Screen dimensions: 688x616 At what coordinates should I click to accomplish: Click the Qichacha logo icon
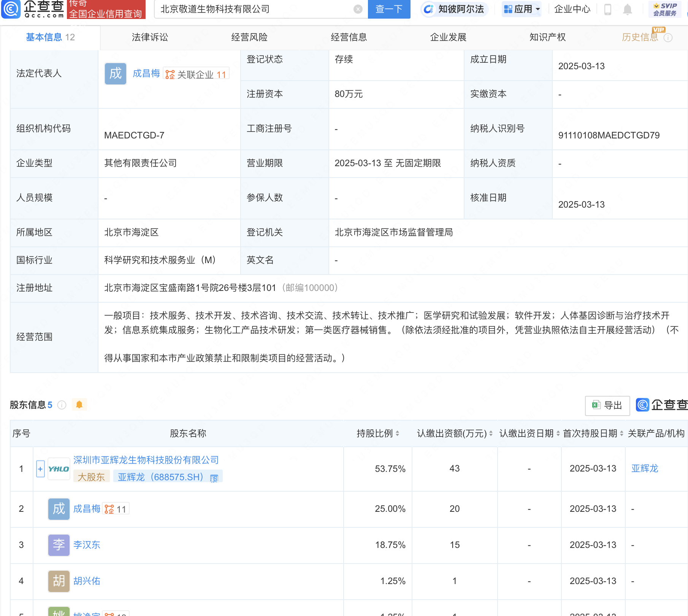(x=11, y=9)
